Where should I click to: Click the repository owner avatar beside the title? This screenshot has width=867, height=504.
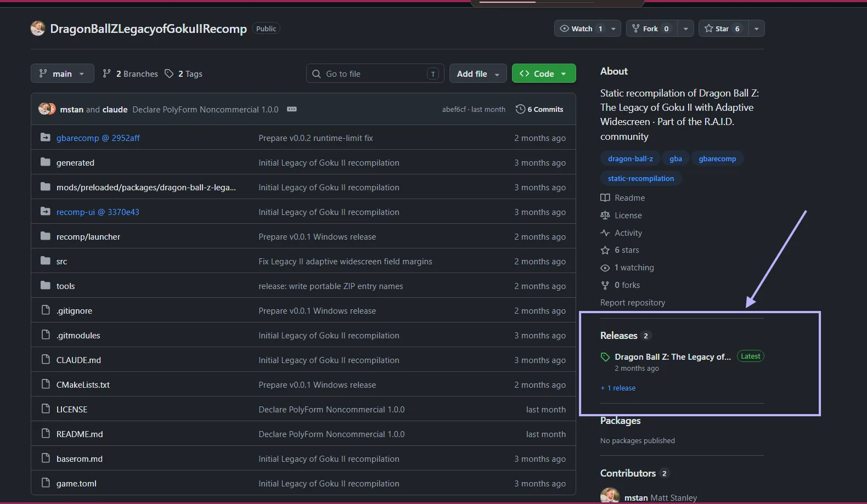(38, 29)
